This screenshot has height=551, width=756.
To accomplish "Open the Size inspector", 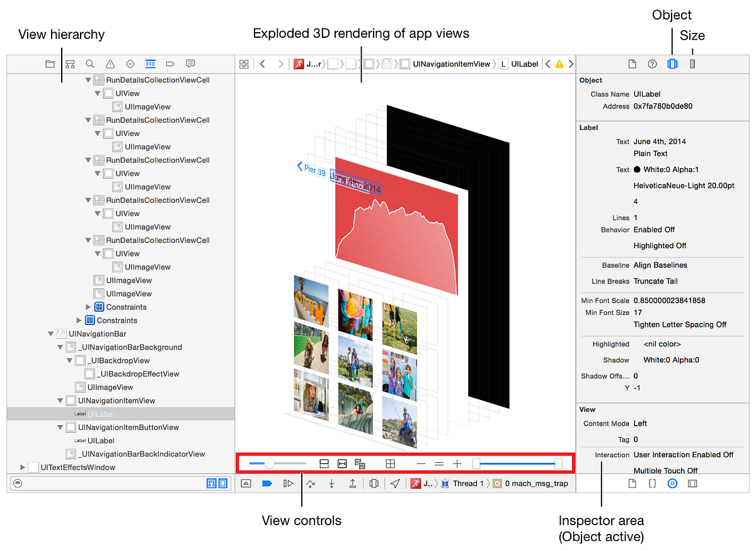I will pyautogui.click(x=692, y=63).
